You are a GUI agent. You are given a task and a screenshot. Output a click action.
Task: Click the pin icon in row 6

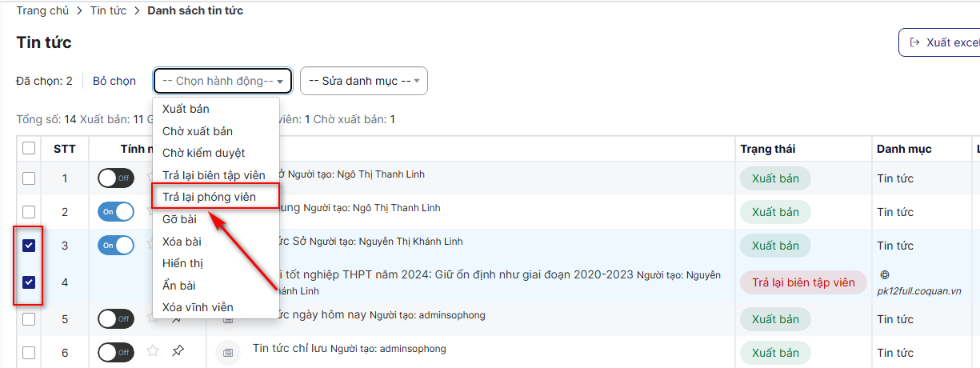[x=178, y=350]
